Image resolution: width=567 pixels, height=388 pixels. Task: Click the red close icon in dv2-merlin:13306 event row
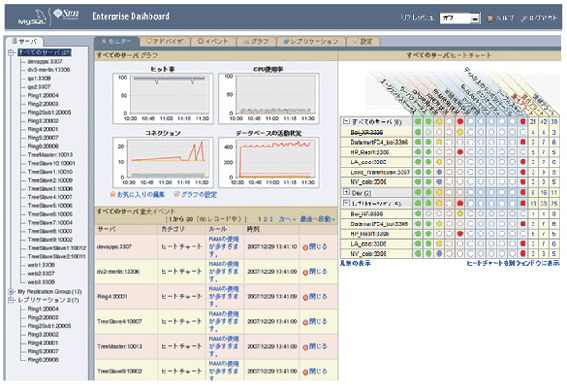click(305, 272)
